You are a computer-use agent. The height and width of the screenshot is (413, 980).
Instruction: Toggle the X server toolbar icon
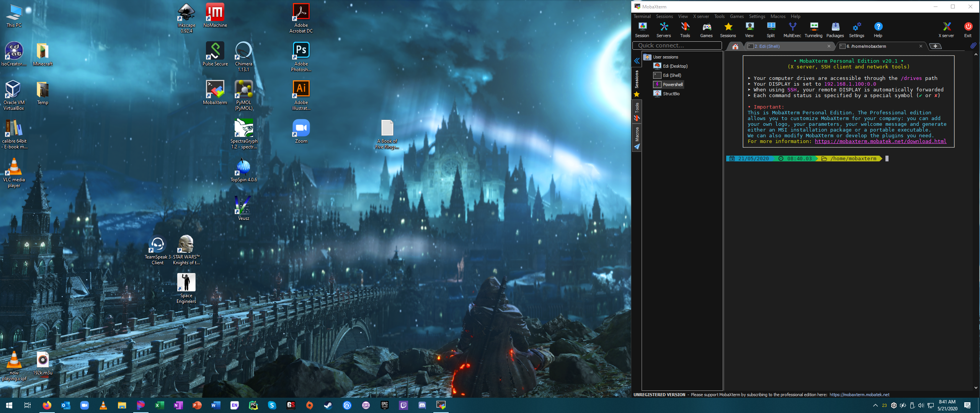tap(946, 30)
